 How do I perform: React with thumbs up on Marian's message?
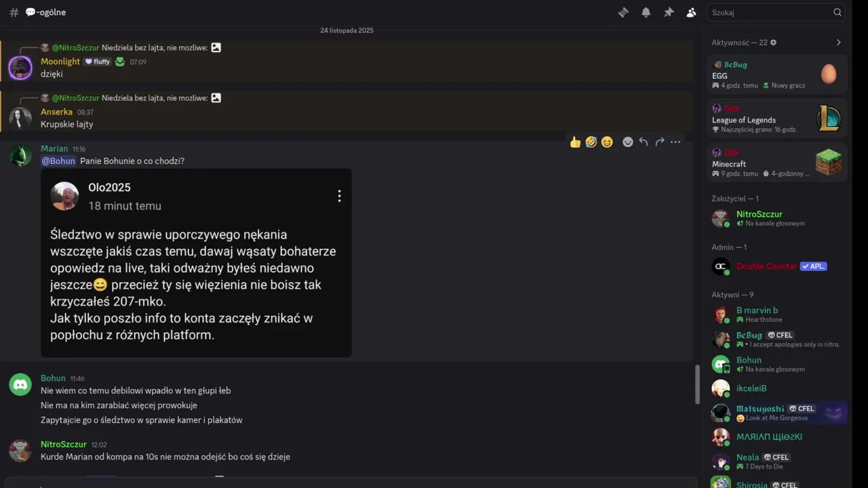(x=575, y=142)
